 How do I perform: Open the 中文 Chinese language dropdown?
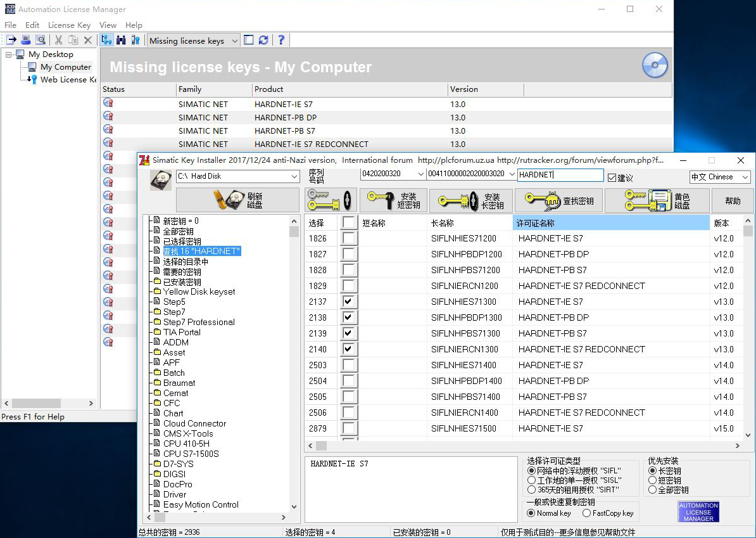(745, 177)
